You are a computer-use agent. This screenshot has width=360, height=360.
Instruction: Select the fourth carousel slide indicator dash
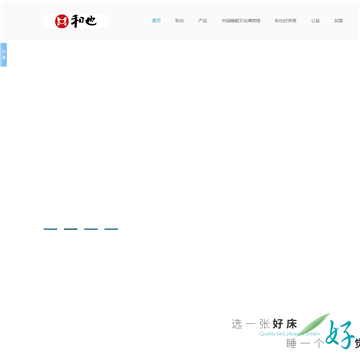point(111,229)
